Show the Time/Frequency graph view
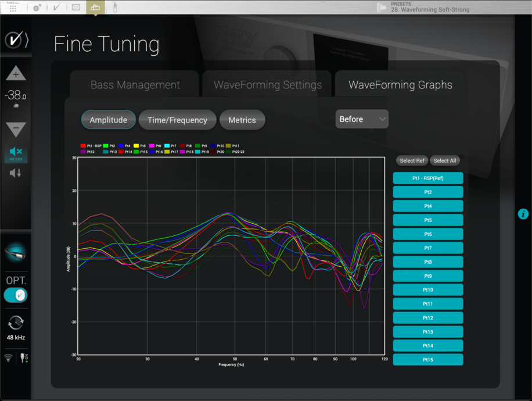The height and width of the screenshot is (401, 532). pyautogui.click(x=177, y=120)
